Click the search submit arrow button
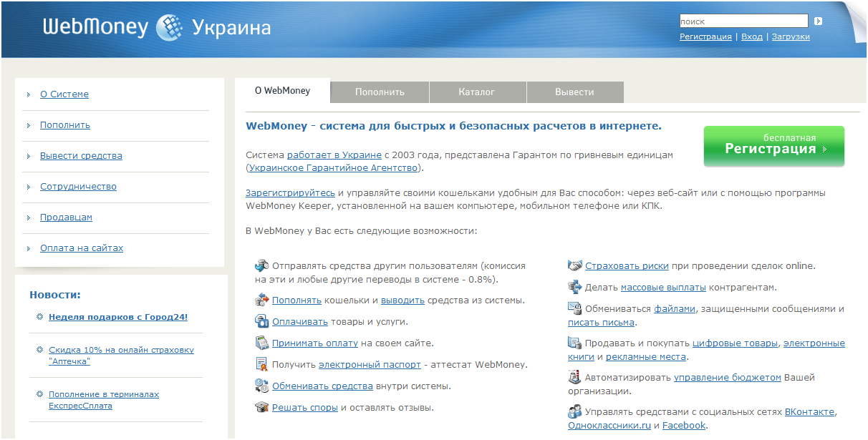This screenshot has width=868, height=440. 818,21
